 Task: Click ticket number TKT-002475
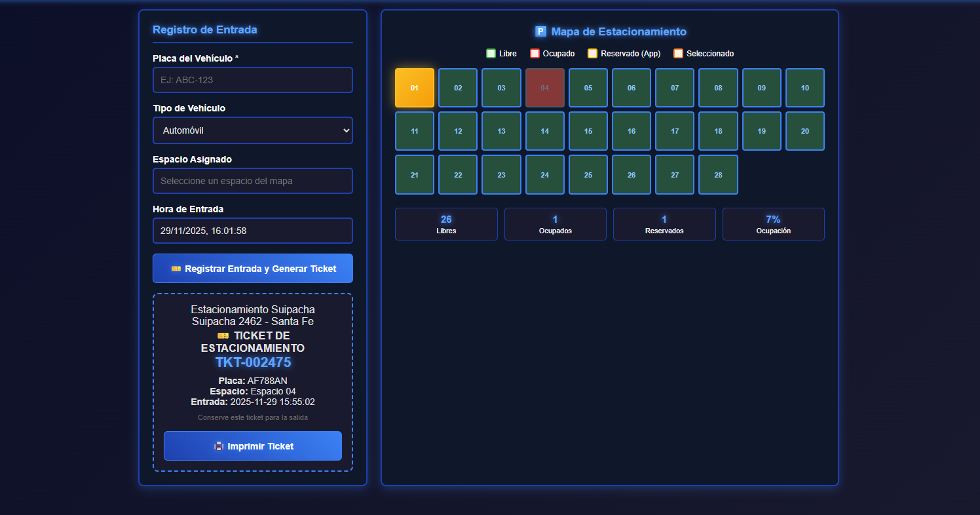click(x=253, y=362)
